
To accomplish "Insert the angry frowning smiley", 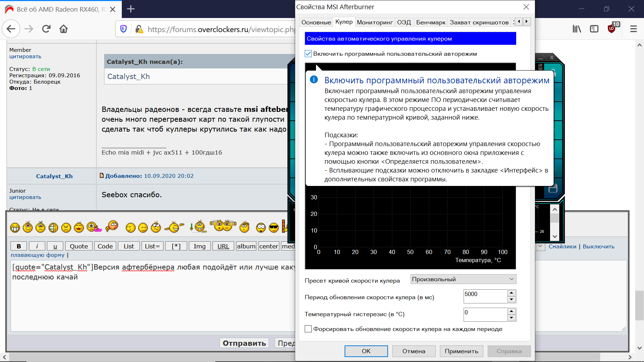I will tap(66, 228).
